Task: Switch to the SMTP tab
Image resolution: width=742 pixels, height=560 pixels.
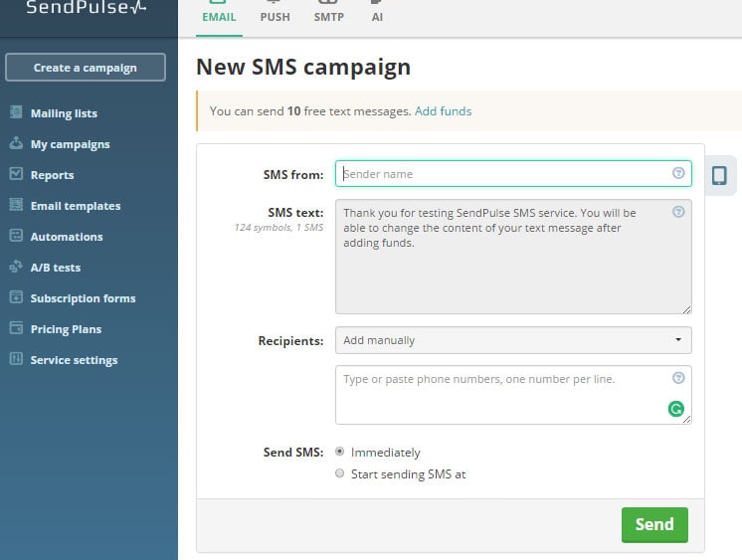Action: [x=330, y=16]
